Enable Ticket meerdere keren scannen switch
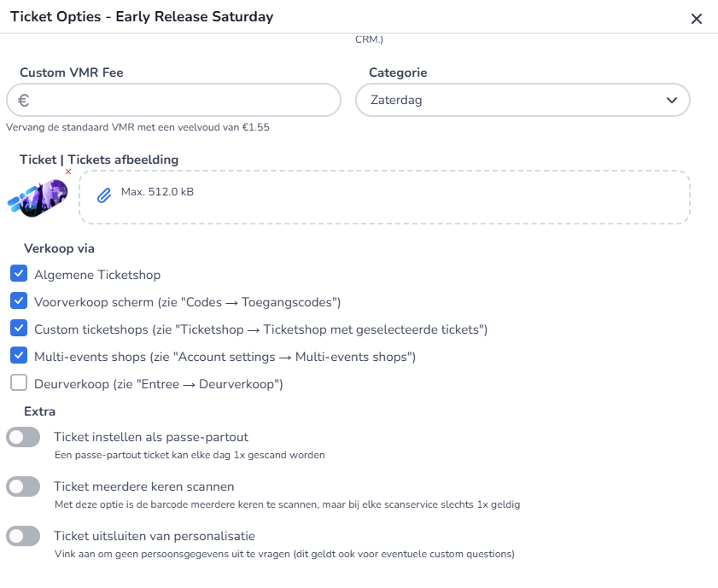 [x=23, y=487]
